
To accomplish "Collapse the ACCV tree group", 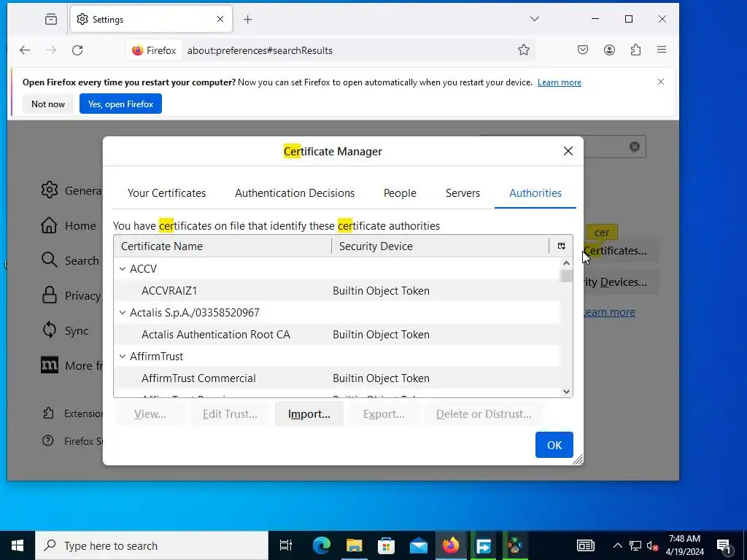I will click(123, 269).
